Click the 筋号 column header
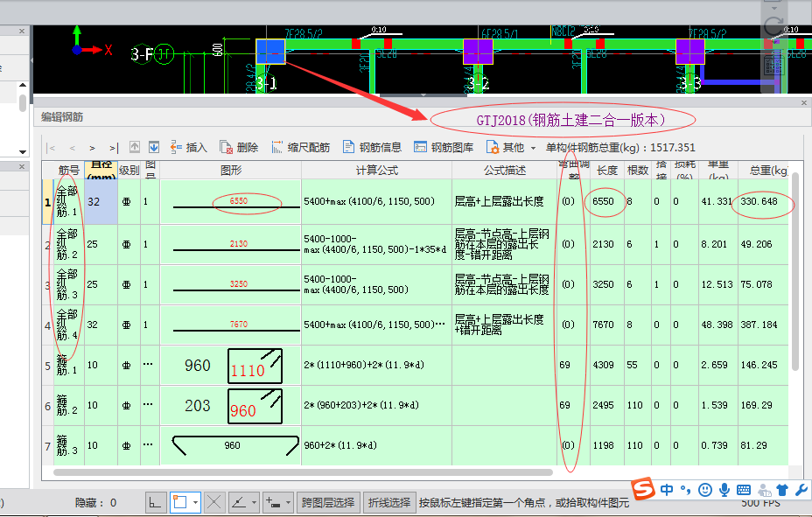 [x=69, y=171]
